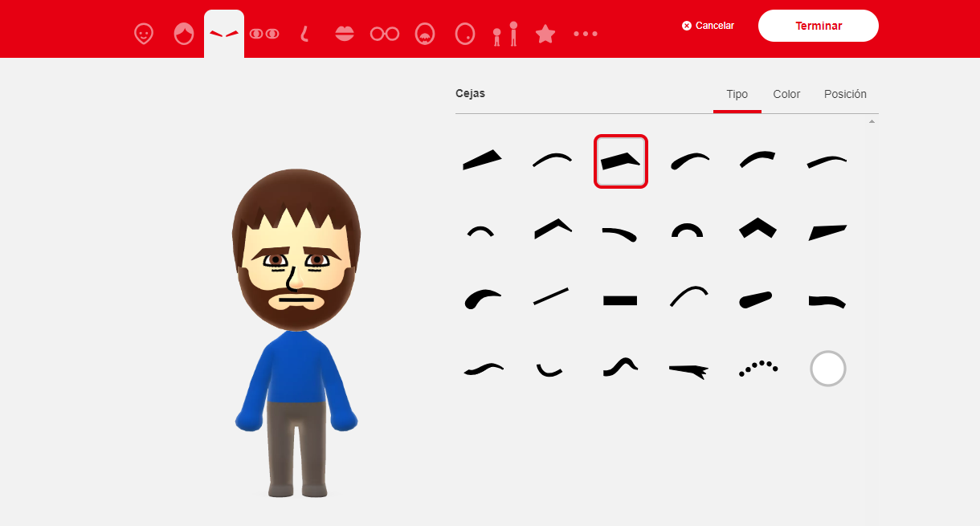Click the Terminar button

click(819, 26)
